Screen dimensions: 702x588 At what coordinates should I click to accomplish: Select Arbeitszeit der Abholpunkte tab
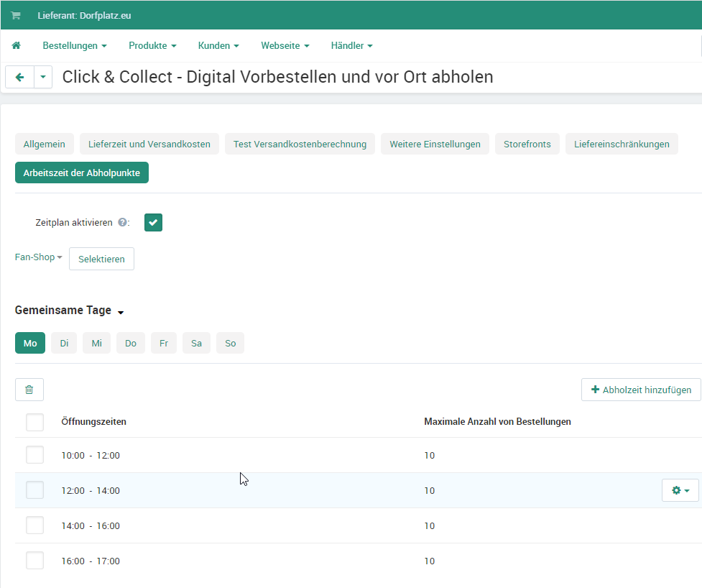coord(81,173)
